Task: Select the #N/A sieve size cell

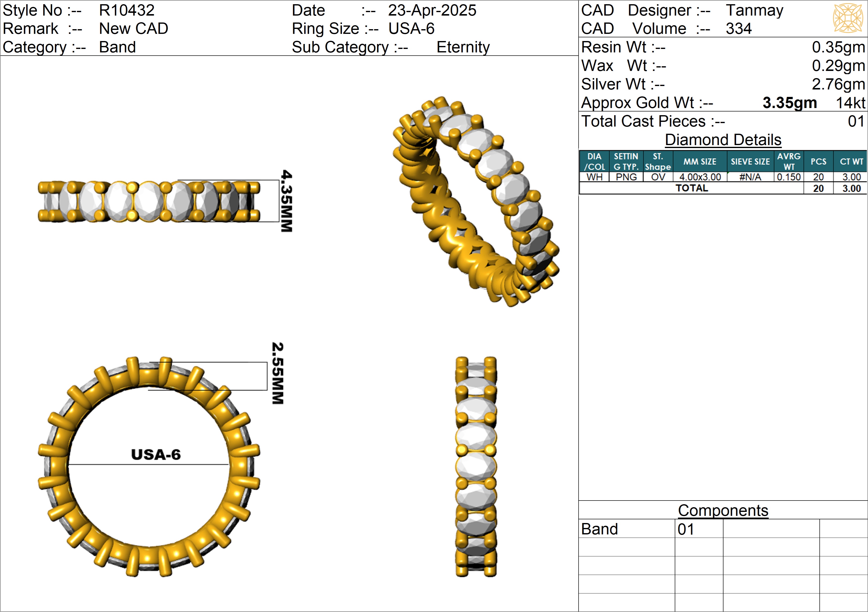Action: pyautogui.click(x=750, y=177)
